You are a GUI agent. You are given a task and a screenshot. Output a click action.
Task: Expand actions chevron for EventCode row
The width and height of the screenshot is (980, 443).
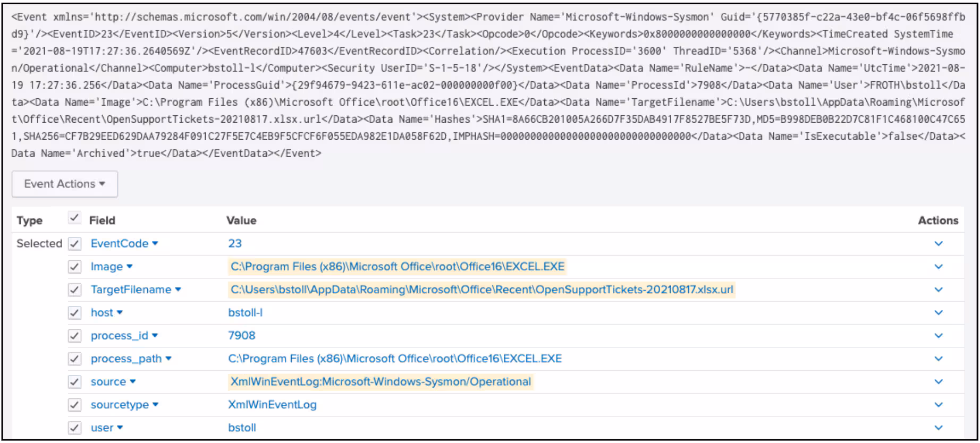tap(938, 244)
